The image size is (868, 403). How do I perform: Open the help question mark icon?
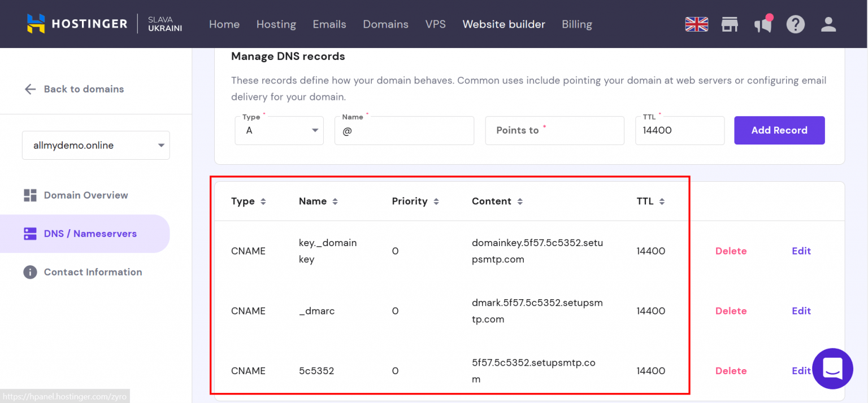[x=795, y=24]
